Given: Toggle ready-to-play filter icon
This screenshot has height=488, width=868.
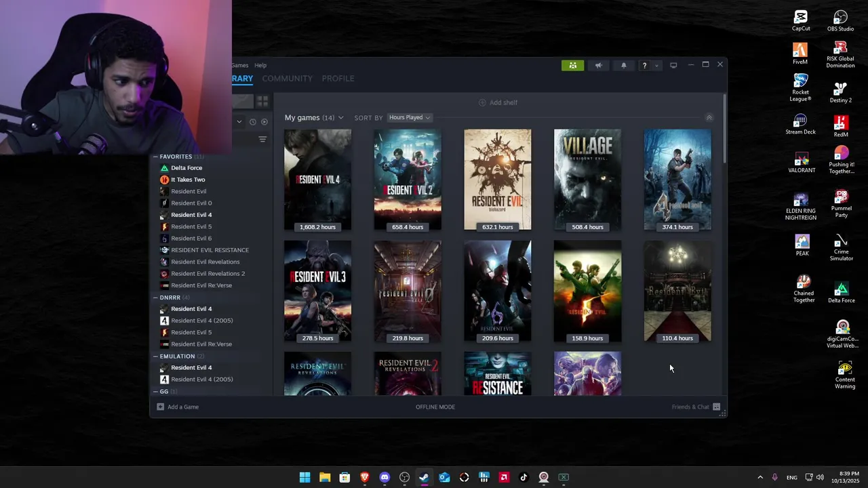Looking at the screenshot, I should point(264,122).
